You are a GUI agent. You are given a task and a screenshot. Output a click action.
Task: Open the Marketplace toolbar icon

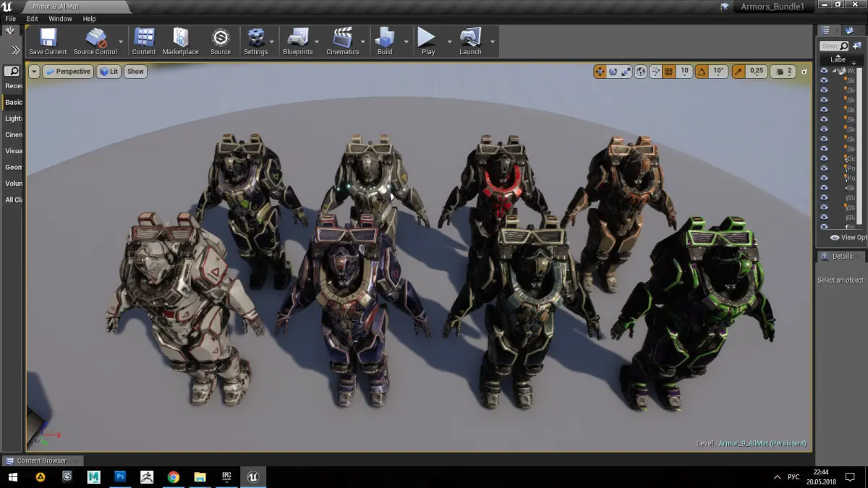(180, 37)
